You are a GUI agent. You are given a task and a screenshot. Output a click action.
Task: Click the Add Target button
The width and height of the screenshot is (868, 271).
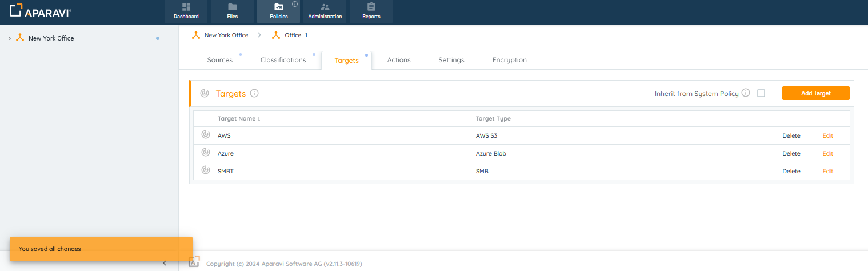[815, 93]
